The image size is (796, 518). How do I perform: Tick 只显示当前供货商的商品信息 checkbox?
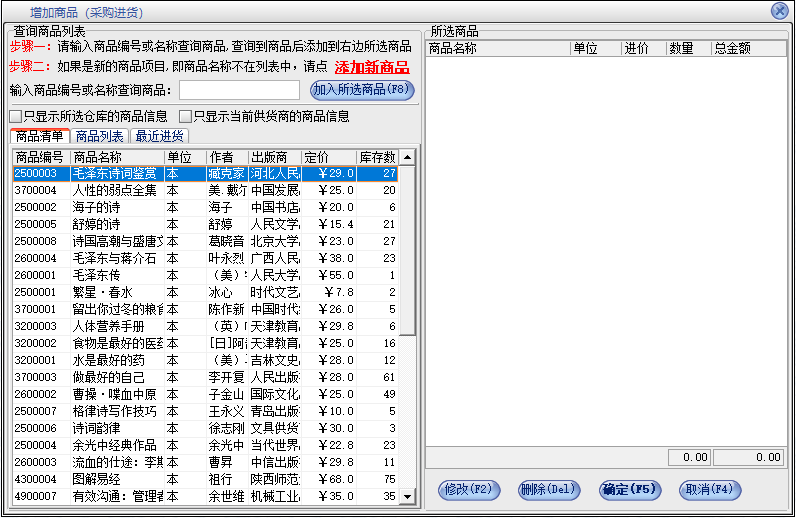(x=186, y=116)
